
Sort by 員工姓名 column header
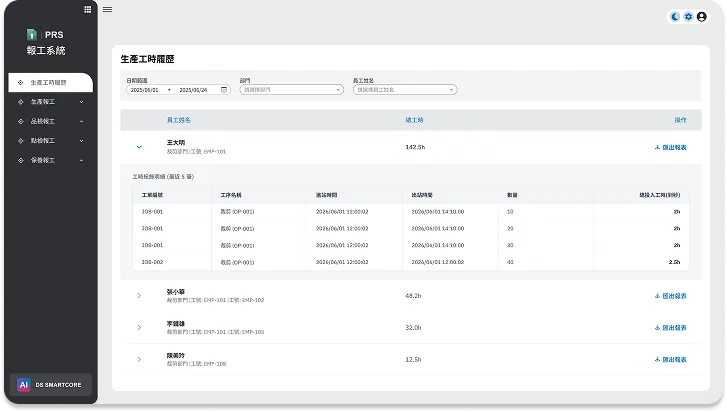pyautogui.click(x=179, y=120)
